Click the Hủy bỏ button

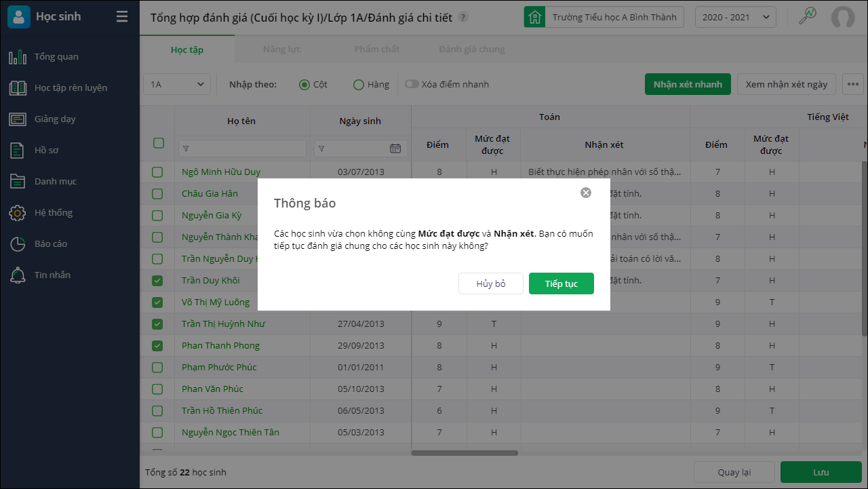491,283
